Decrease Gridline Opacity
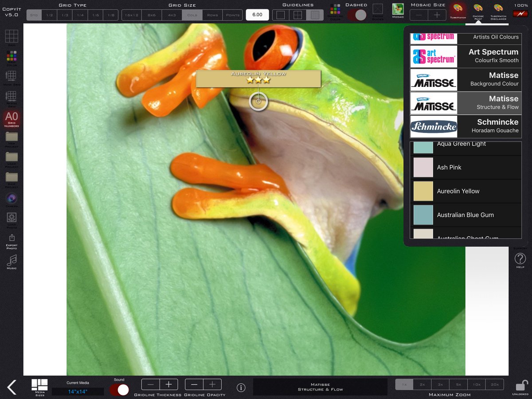The image size is (532, 399). pos(194,384)
